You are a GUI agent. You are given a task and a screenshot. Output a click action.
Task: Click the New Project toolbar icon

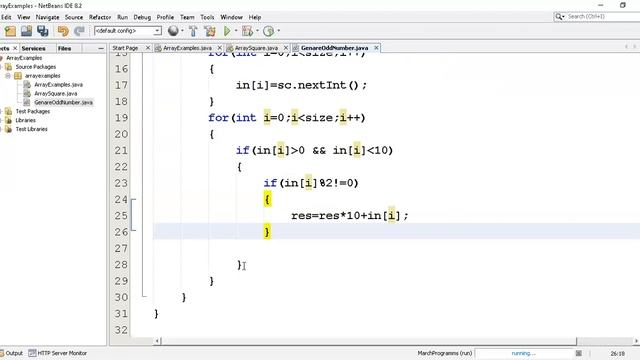10,31
